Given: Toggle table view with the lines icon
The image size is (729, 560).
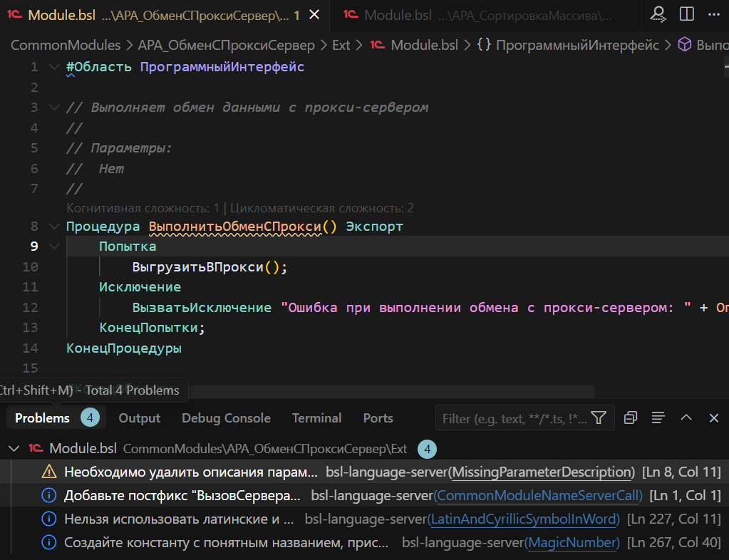Looking at the screenshot, I should pos(656,418).
